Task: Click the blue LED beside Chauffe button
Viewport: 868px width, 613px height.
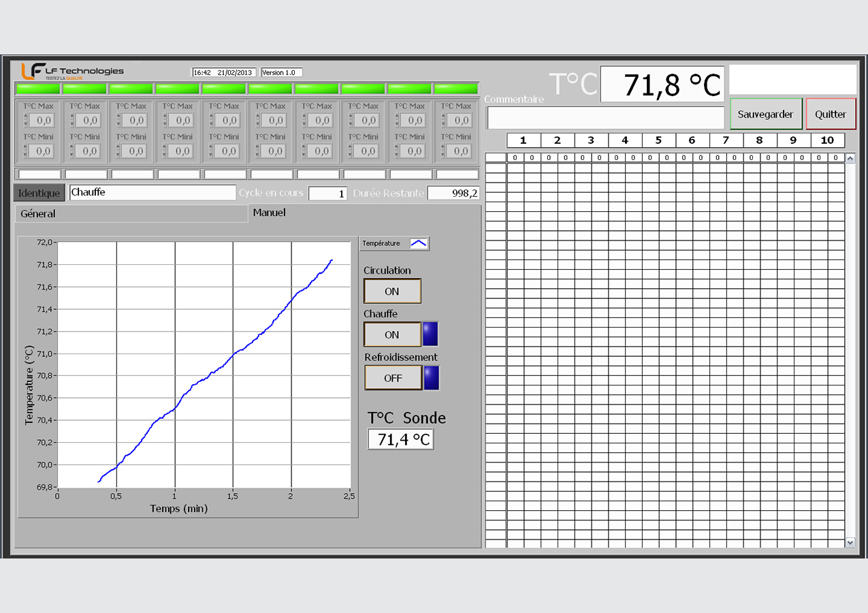Action: coord(430,334)
